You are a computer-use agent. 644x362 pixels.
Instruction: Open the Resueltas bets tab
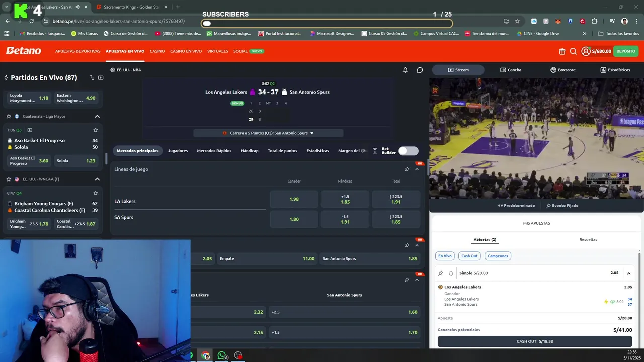click(x=588, y=240)
